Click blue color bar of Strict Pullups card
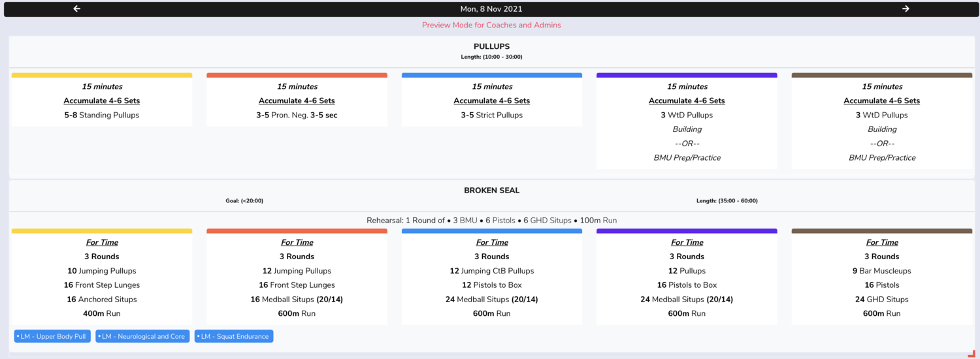This screenshot has width=980, height=359. tap(491, 75)
